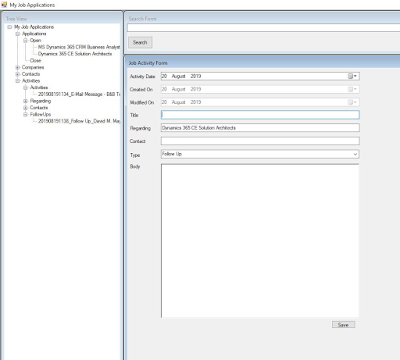The width and height of the screenshot is (400, 360).
Task: Select the year '2019' in Activity Date
Action: pyautogui.click(x=196, y=76)
